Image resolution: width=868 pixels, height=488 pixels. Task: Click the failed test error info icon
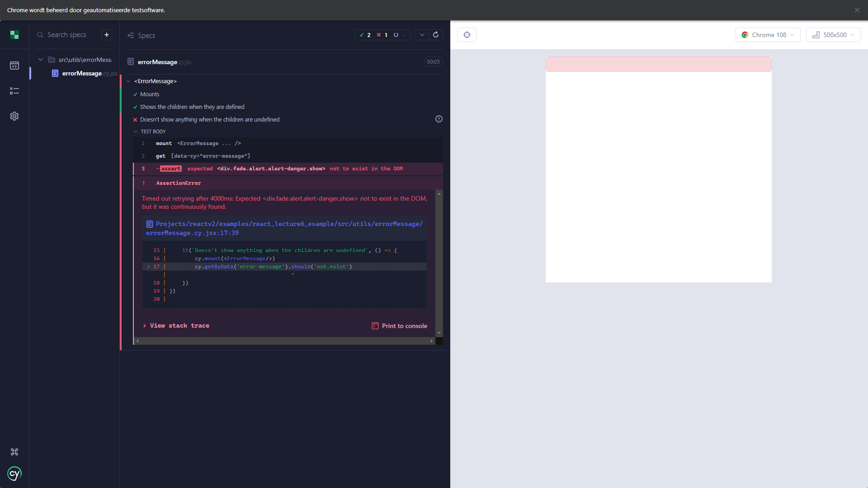click(439, 119)
